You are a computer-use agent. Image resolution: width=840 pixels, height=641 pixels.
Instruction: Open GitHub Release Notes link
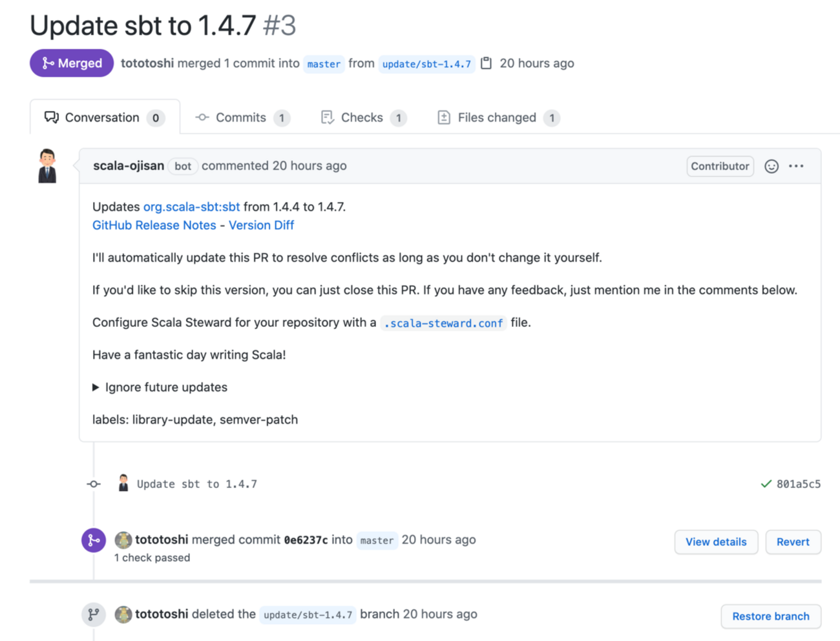154,226
